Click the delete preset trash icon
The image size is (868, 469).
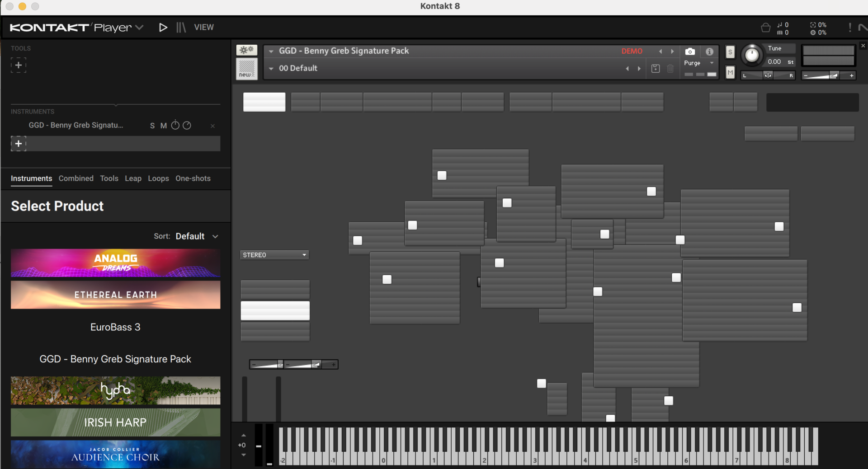(x=670, y=69)
